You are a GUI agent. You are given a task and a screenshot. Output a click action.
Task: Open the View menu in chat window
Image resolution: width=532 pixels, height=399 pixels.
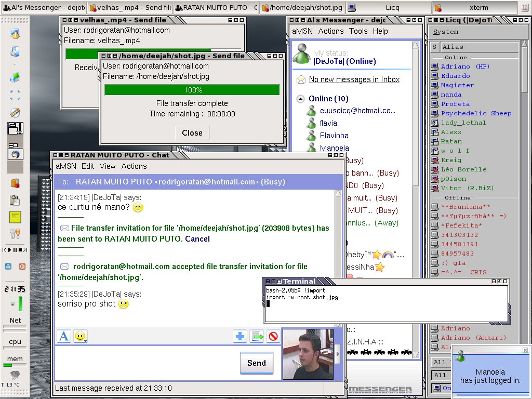(108, 166)
